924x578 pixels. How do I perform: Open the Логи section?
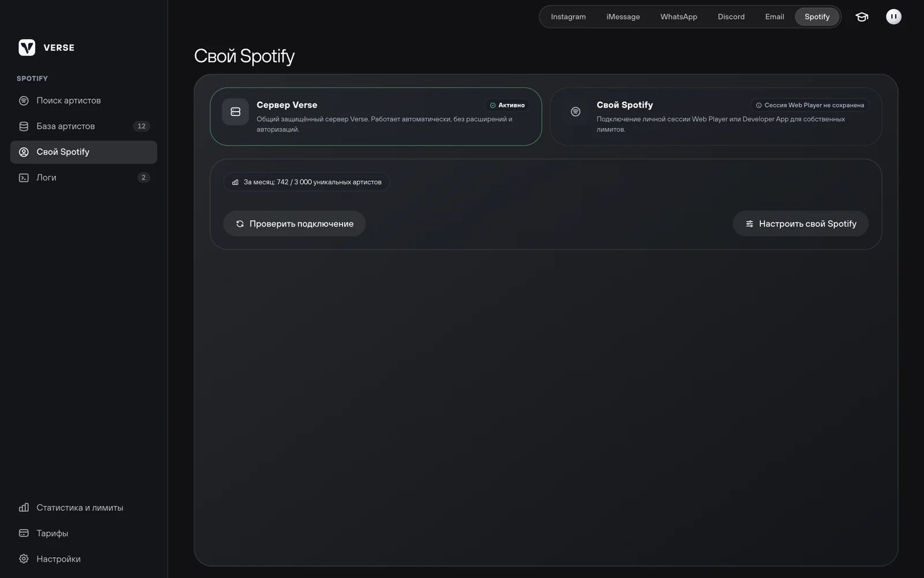click(84, 177)
